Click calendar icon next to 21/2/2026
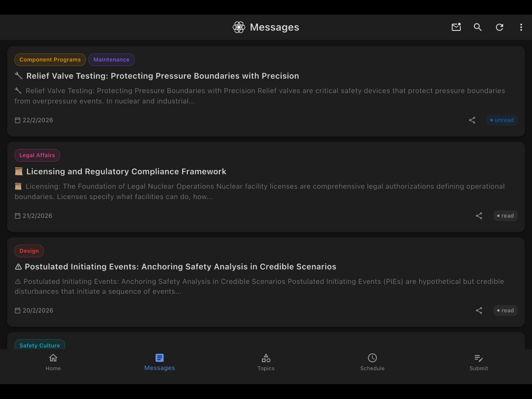Screen dimensions: 532x399 pos(18,216)
